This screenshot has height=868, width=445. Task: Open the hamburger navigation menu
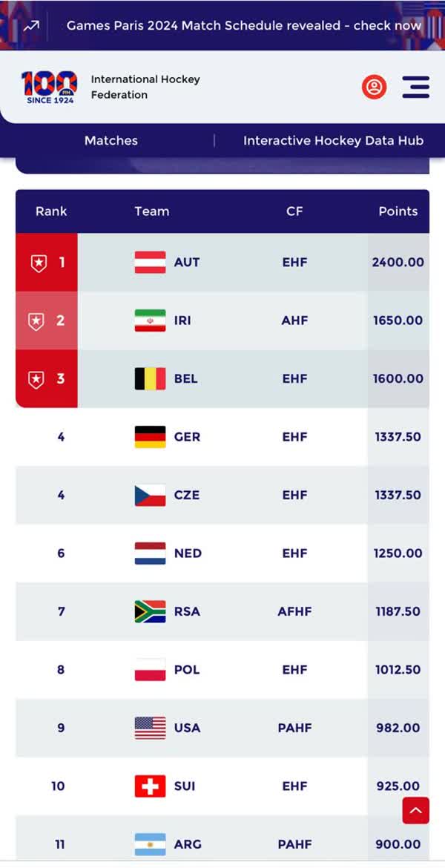tap(415, 87)
